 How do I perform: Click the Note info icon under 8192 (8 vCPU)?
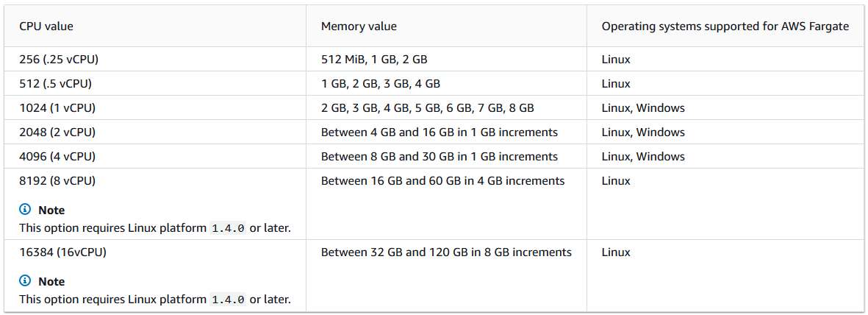click(26, 210)
